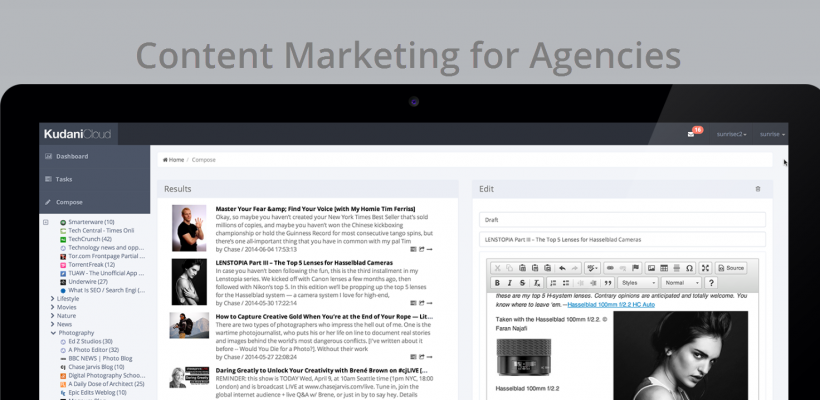Click the LENSTOPIA Part III title field

622,239
